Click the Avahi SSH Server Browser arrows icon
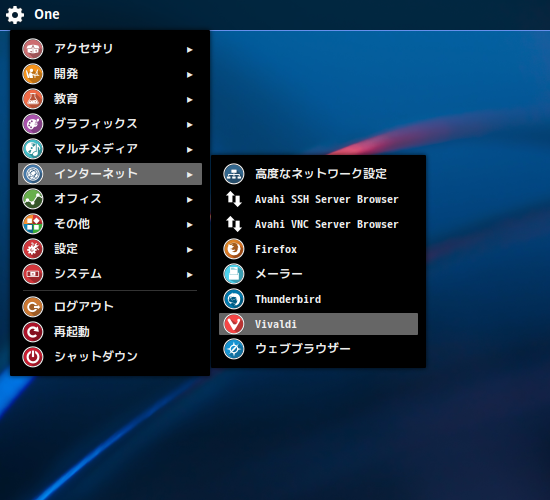This screenshot has height=500, width=550. (x=234, y=199)
